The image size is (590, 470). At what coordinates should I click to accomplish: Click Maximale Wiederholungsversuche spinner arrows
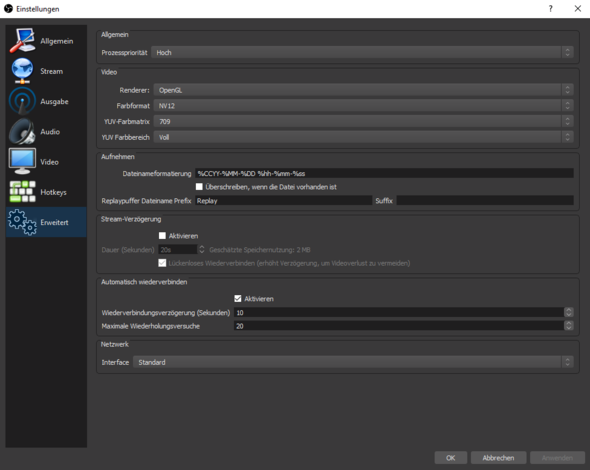pos(569,326)
